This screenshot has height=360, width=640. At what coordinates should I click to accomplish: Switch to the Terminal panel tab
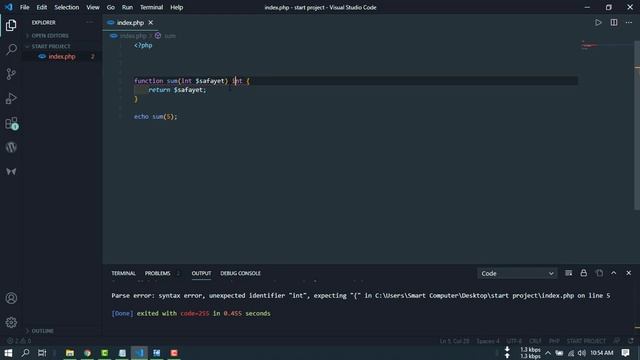(123, 273)
